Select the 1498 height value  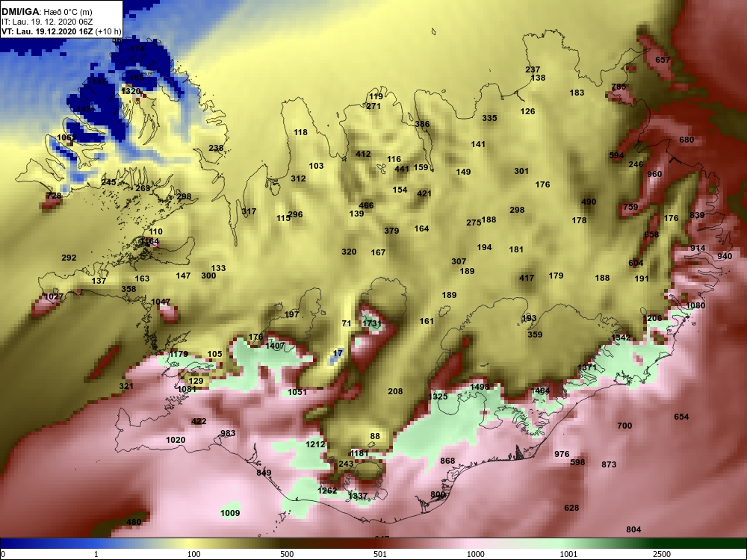[x=480, y=387]
